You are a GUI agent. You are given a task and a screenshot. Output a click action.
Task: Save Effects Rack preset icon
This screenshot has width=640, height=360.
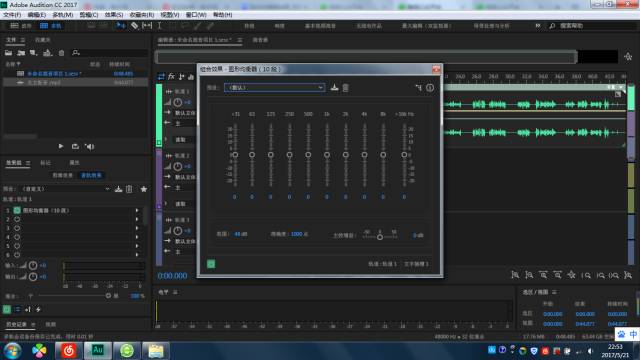[118, 189]
